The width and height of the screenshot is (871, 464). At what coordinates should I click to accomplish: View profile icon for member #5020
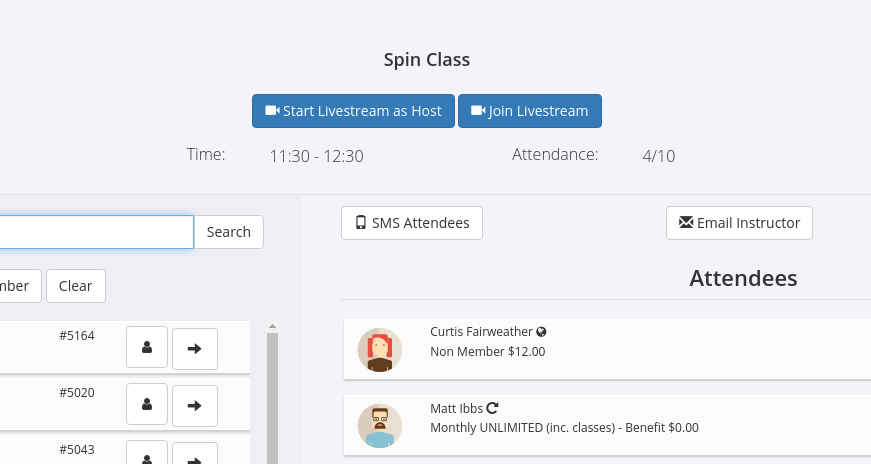pos(147,405)
